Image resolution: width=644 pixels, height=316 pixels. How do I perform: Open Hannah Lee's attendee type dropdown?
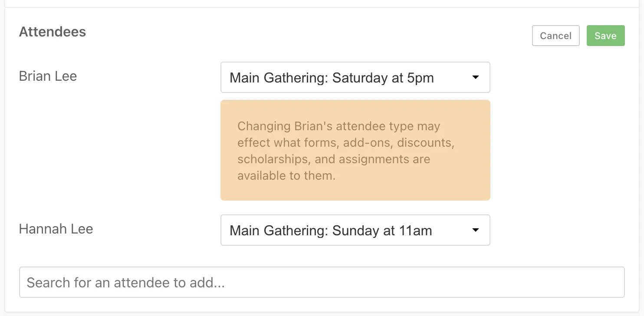(x=355, y=230)
